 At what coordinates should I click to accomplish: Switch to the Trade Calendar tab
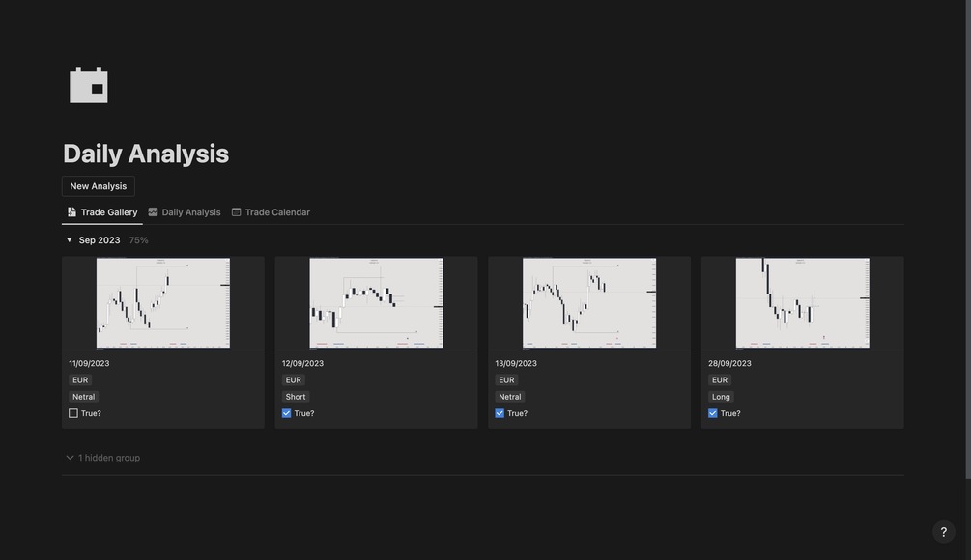277,212
